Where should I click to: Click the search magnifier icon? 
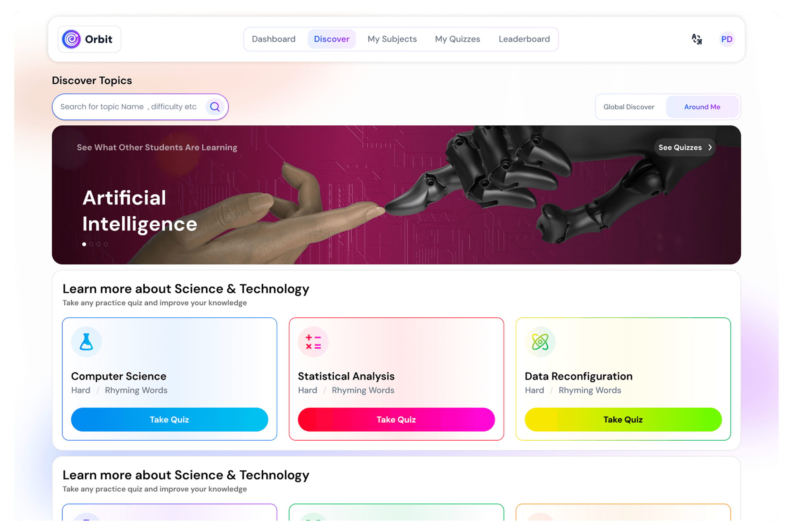pyautogui.click(x=215, y=107)
